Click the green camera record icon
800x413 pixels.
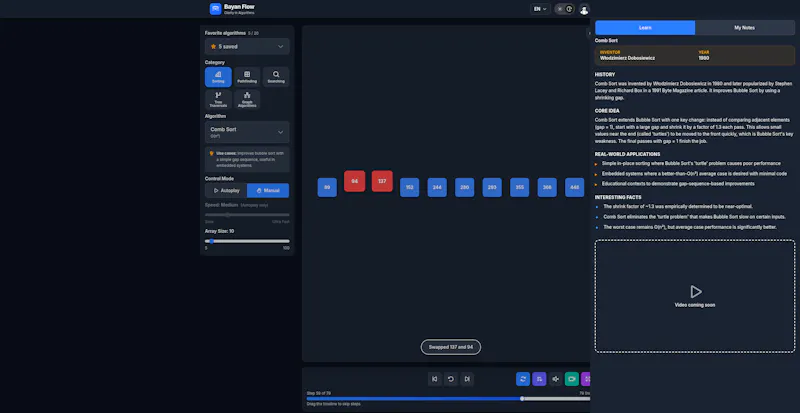(x=572, y=379)
